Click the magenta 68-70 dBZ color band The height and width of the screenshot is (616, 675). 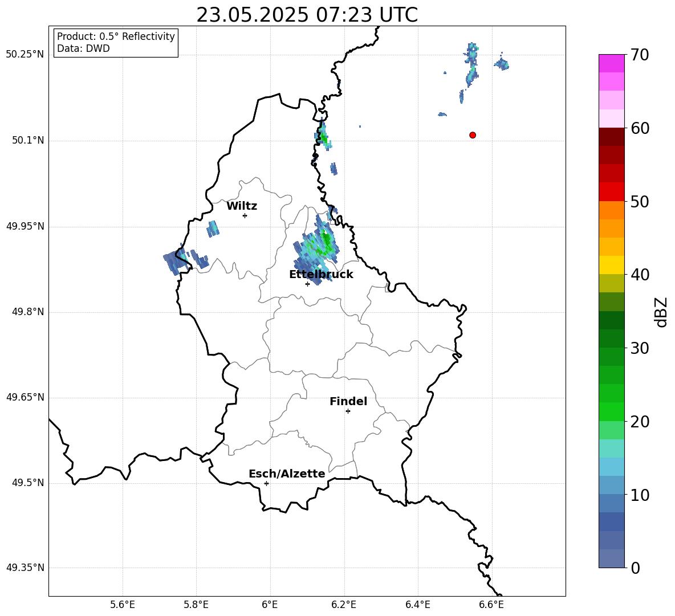click(611, 63)
